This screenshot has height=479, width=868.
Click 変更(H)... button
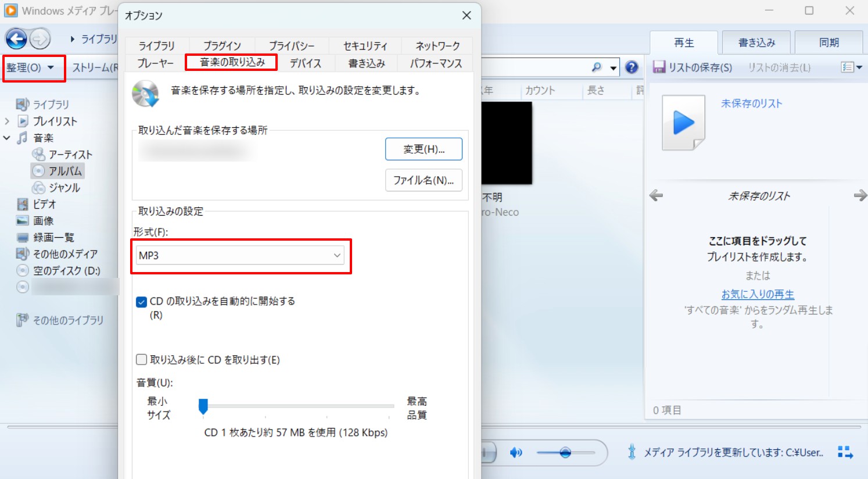424,149
